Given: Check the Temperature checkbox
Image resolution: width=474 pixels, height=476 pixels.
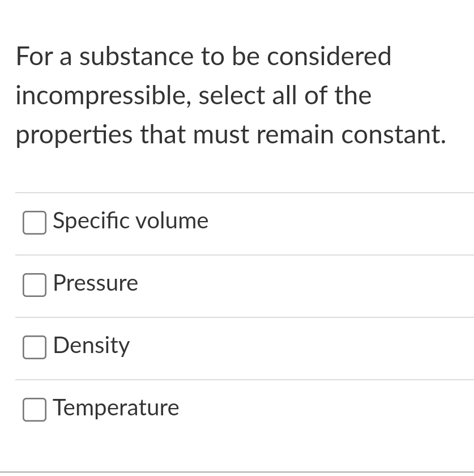Looking at the screenshot, I should (x=34, y=410).
